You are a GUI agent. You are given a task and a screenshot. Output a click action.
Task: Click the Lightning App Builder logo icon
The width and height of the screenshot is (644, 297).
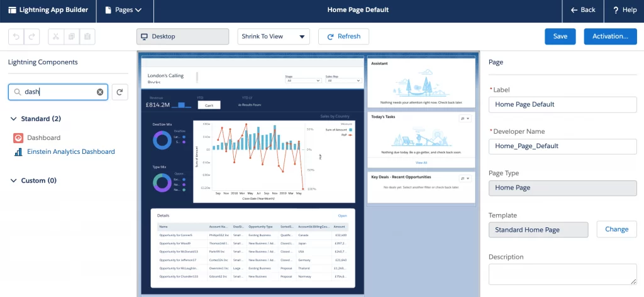pyautogui.click(x=12, y=10)
